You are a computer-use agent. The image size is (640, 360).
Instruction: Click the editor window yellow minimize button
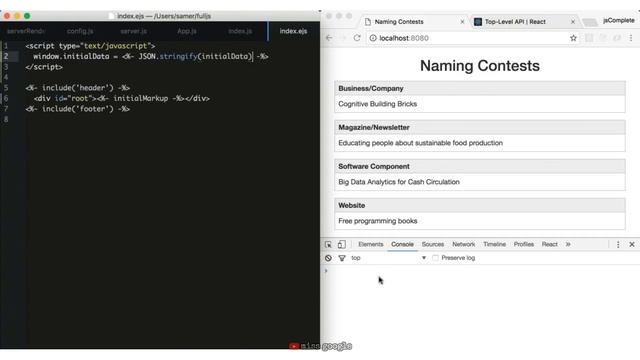tap(17, 16)
